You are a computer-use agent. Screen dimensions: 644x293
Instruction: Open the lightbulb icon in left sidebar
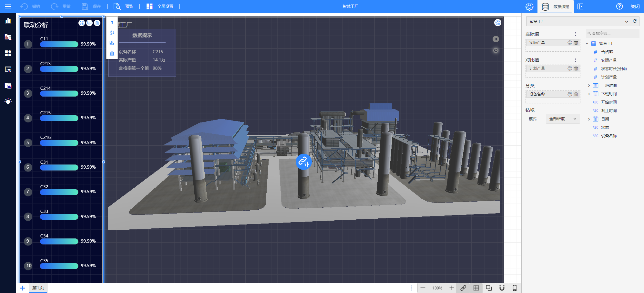(x=8, y=102)
